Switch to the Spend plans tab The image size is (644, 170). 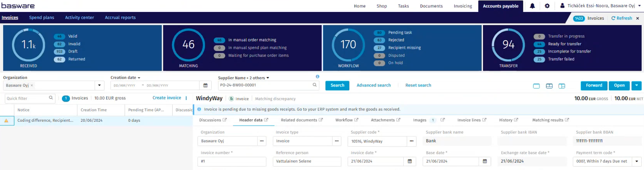point(42,17)
